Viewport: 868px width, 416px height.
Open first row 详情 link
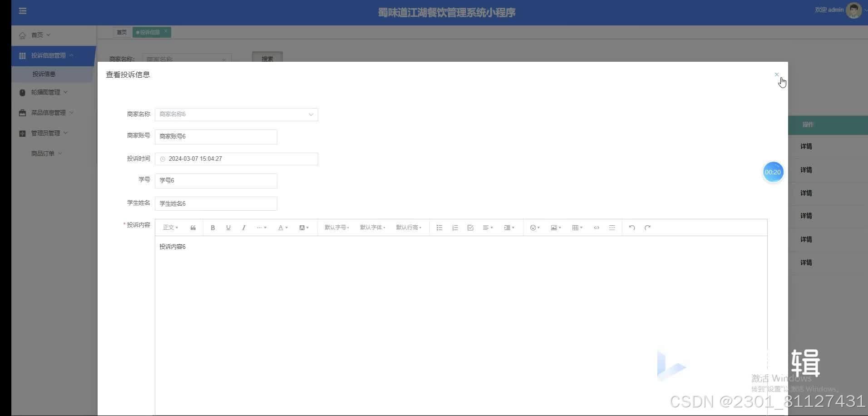click(806, 146)
